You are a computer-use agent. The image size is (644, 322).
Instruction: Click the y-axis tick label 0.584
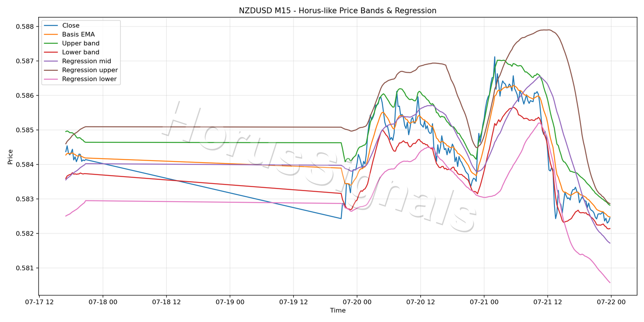click(x=25, y=165)
